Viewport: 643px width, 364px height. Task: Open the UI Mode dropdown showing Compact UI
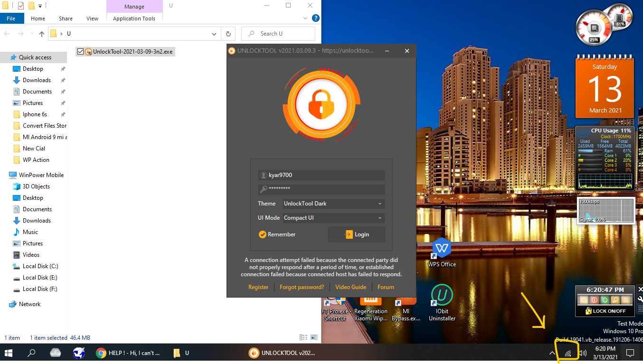(x=333, y=218)
